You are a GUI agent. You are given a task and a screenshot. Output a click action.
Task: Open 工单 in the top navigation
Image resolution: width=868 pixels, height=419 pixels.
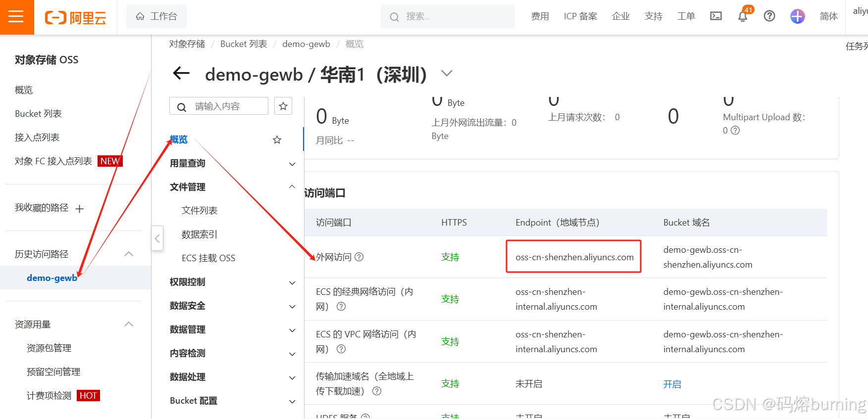point(686,16)
